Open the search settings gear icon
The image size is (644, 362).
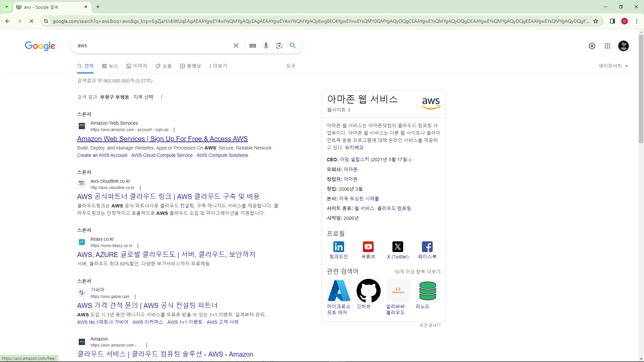pyautogui.click(x=592, y=46)
